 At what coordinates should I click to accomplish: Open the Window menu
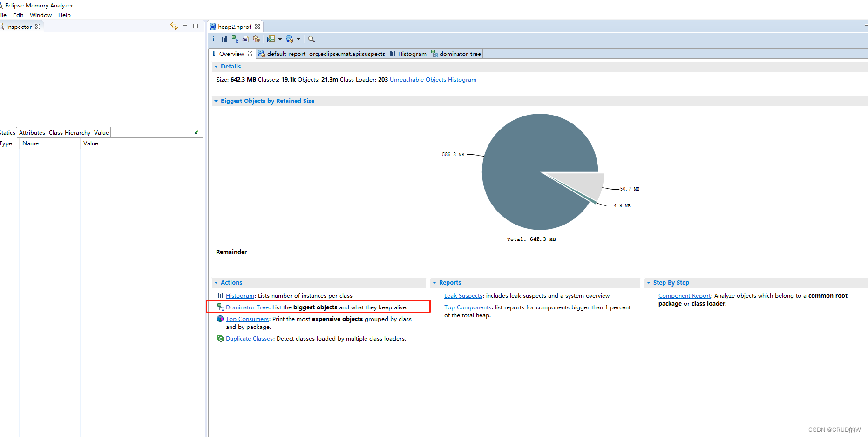[41, 15]
